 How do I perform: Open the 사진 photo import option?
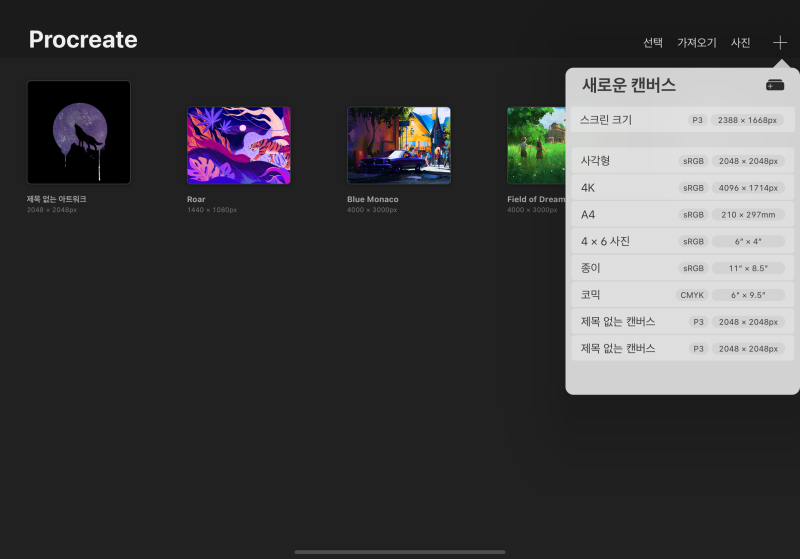tap(740, 43)
